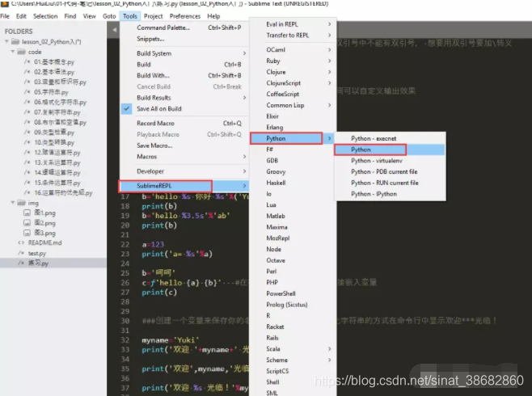Click line 32 myname assignment
This screenshot has width=532, height=396.
(x=171, y=340)
